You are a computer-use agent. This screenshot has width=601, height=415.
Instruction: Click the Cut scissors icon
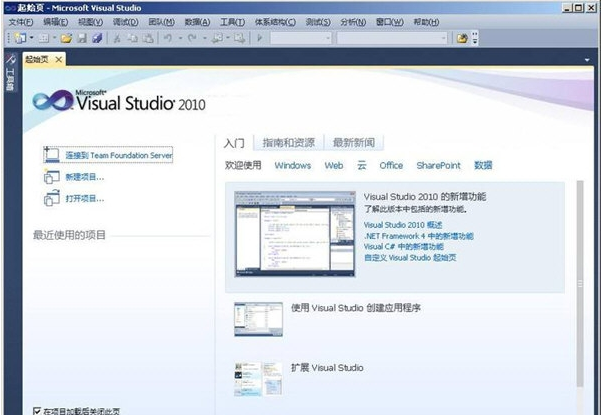tap(117, 38)
